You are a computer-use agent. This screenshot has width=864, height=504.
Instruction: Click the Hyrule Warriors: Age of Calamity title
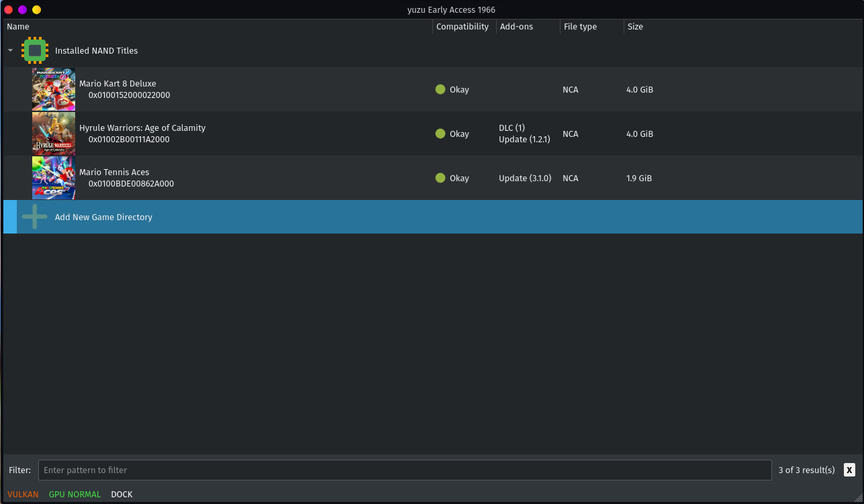tap(142, 128)
